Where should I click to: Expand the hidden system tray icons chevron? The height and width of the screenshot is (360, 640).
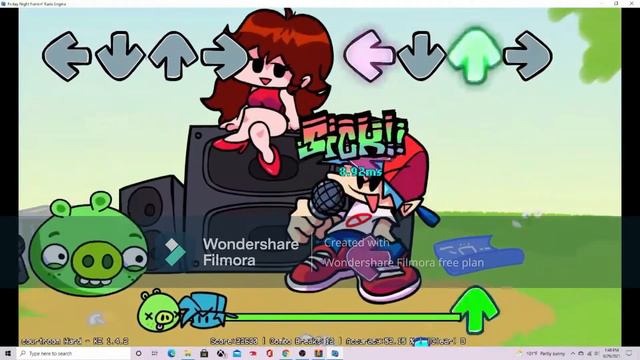coord(573,353)
